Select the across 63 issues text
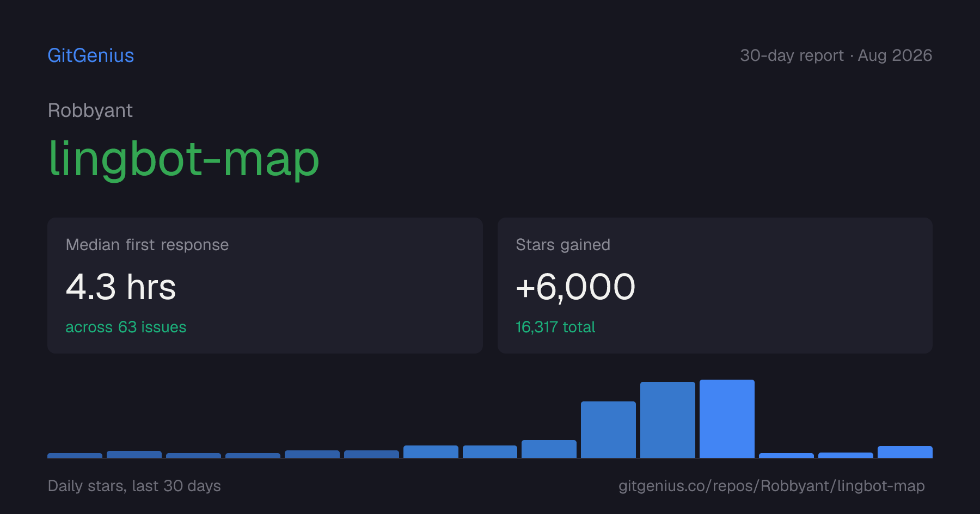The image size is (980, 514). 126,327
